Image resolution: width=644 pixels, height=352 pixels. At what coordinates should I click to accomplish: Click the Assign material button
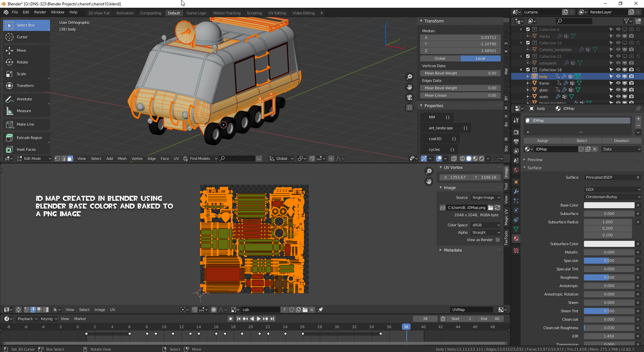click(x=542, y=141)
